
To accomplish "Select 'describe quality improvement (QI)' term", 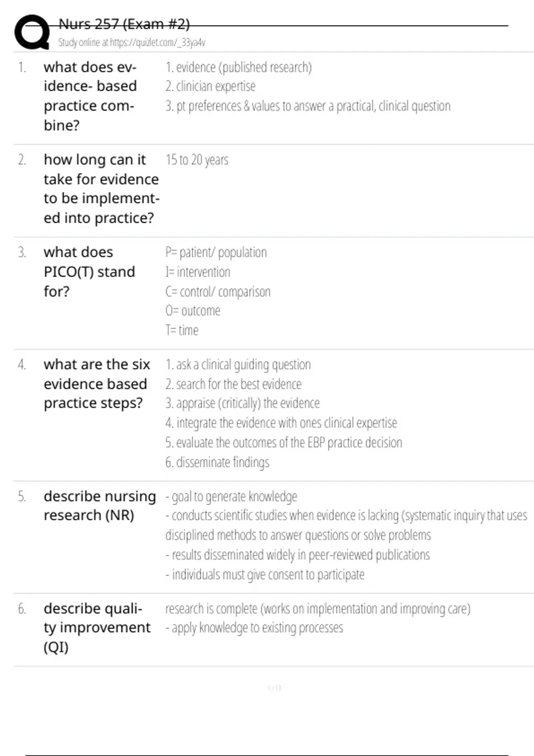I will tap(97, 627).
